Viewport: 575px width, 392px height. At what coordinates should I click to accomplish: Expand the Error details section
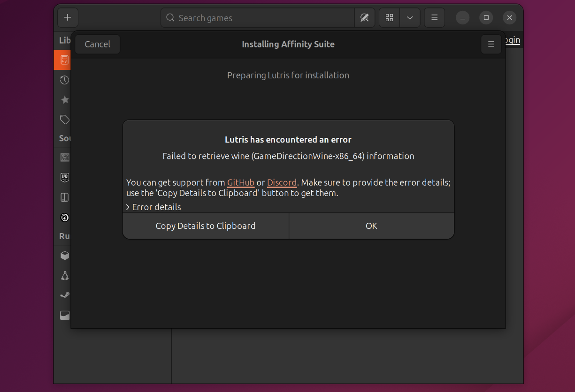pyautogui.click(x=153, y=207)
